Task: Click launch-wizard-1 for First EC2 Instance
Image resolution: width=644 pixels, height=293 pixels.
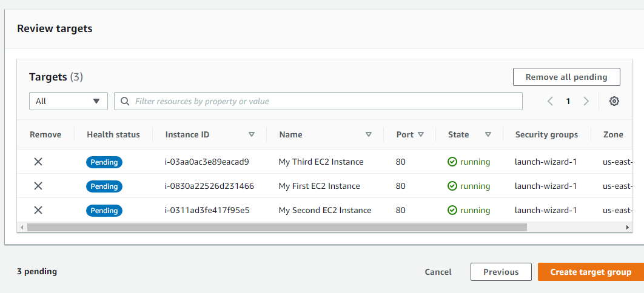Action: tap(546, 186)
